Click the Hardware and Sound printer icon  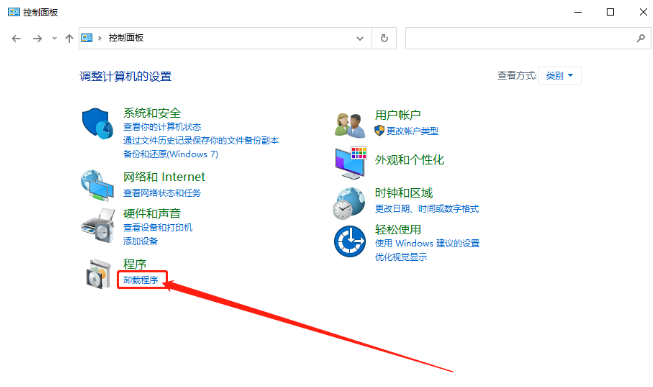click(98, 225)
